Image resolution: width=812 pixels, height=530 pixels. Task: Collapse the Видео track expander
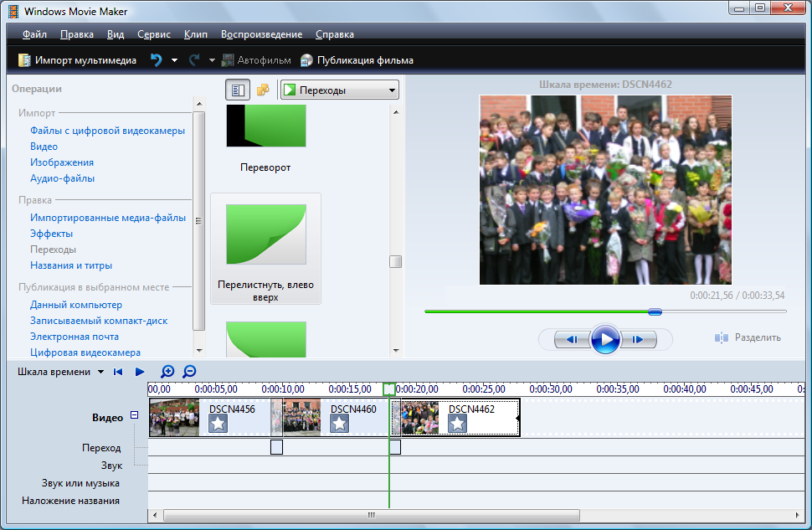(134, 415)
